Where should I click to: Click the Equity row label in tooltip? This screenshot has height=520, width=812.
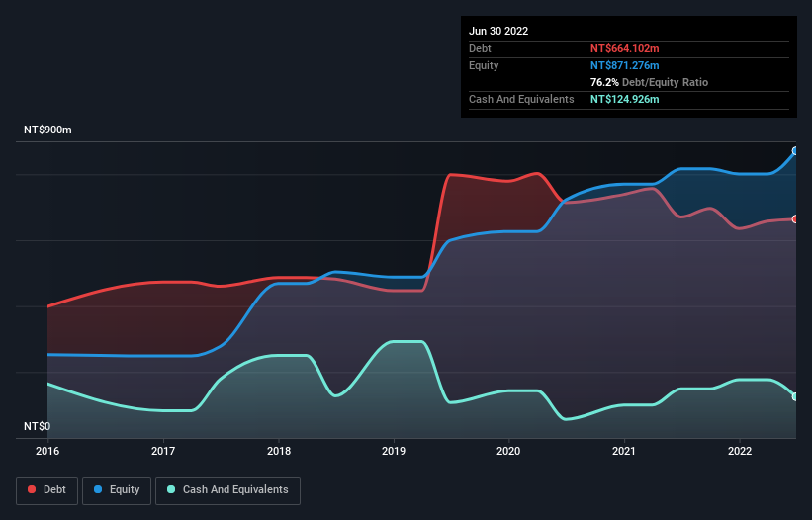pyautogui.click(x=484, y=65)
